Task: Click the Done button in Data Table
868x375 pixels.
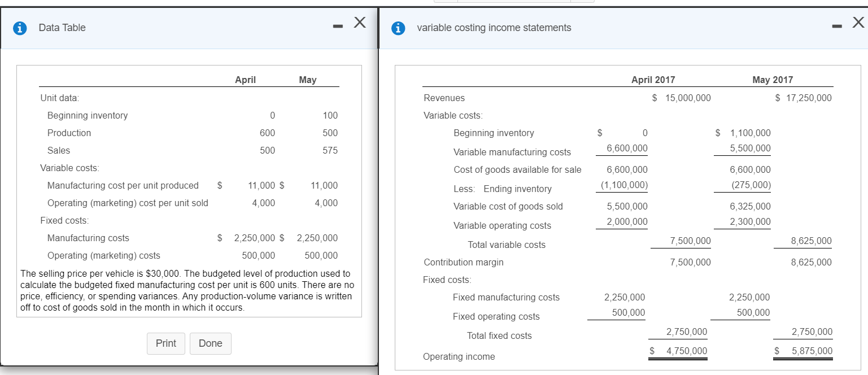Action: pyautogui.click(x=211, y=343)
